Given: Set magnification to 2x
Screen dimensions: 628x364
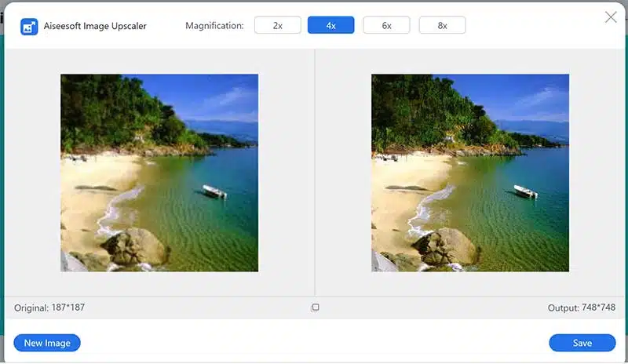Looking at the screenshot, I should (278, 26).
